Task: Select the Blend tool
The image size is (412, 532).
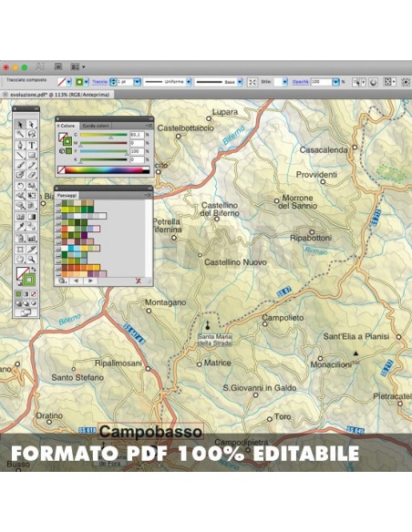Action: point(32,226)
